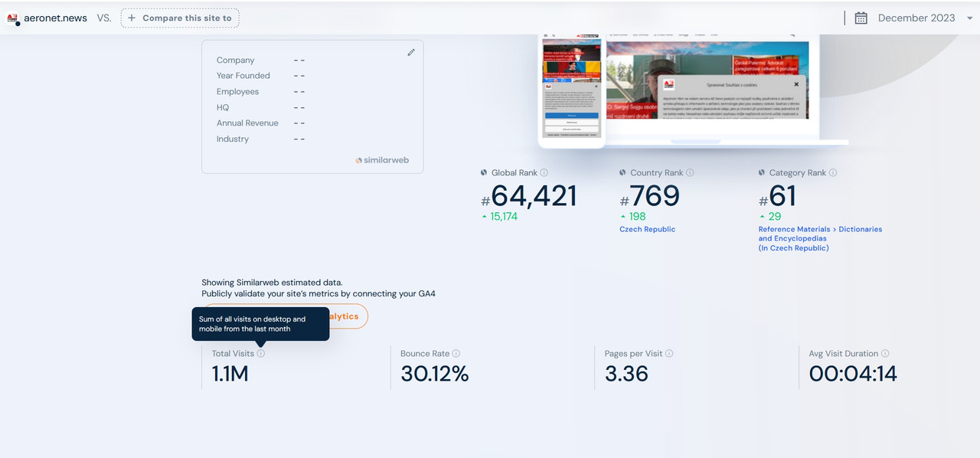The image size is (980, 458).
Task: Click the 64,421 global rank value
Action: [x=534, y=196]
